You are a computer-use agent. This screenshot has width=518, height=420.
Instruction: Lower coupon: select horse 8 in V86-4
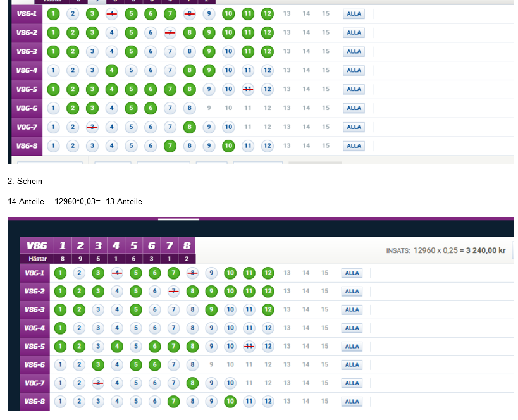coord(193,328)
